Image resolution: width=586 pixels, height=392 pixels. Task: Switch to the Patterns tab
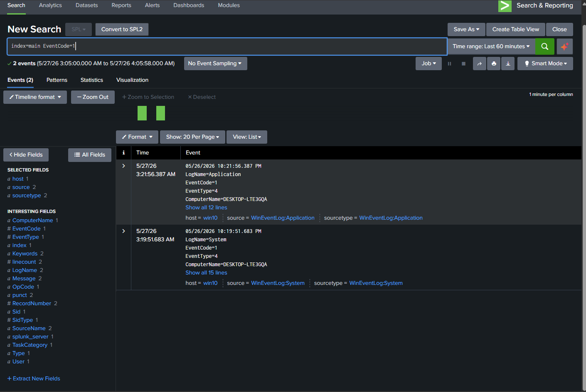pos(57,80)
